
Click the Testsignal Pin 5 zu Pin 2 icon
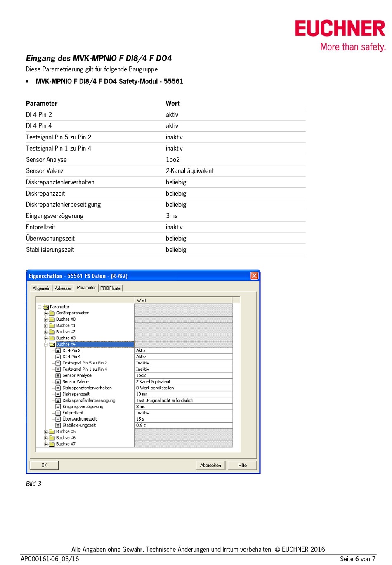click(x=58, y=363)
